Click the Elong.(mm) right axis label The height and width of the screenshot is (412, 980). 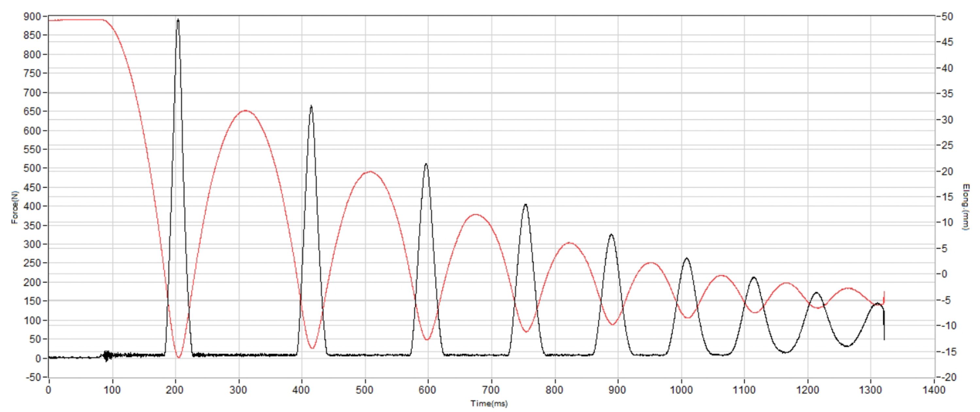pyautogui.click(x=966, y=208)
